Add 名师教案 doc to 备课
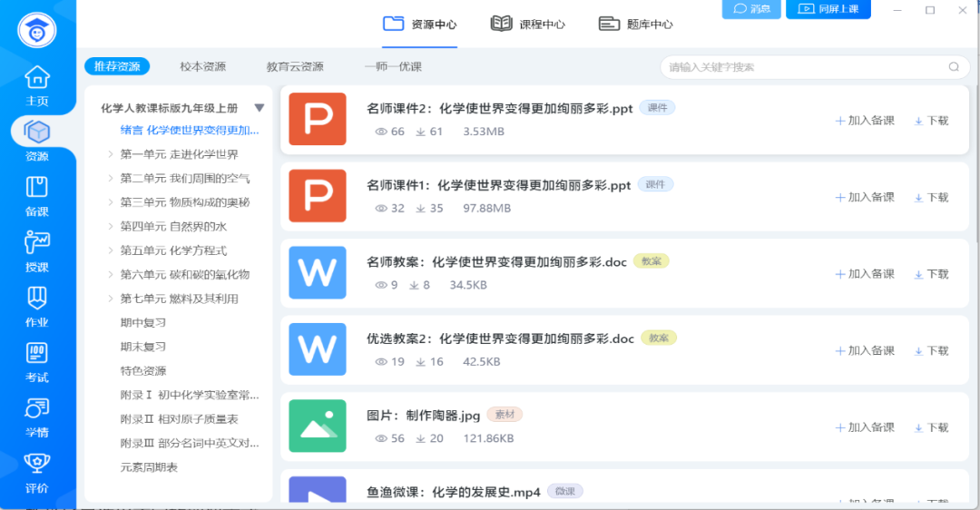This screenshot has width=980, height=510. tap(865, 274)
